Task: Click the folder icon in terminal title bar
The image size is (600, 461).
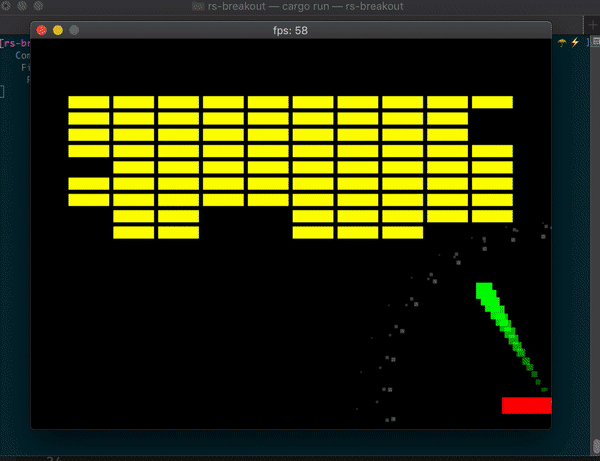Action: pyautogui.click(x=198, y=6)
